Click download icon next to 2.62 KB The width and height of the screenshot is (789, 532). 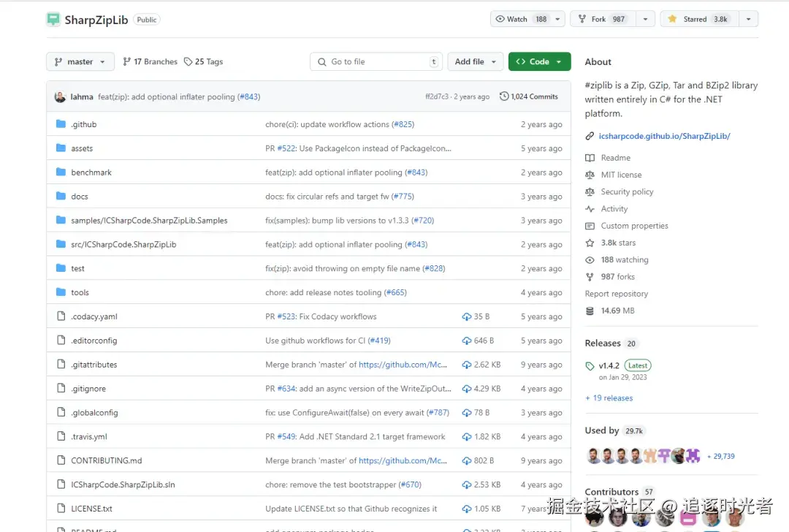(466, 365)
